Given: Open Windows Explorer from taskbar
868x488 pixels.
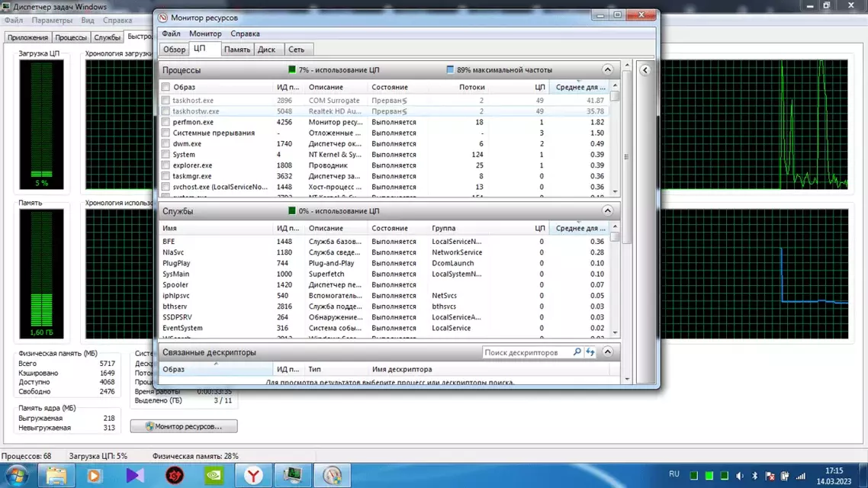Looking at the screenshot, I should (56, 475).
